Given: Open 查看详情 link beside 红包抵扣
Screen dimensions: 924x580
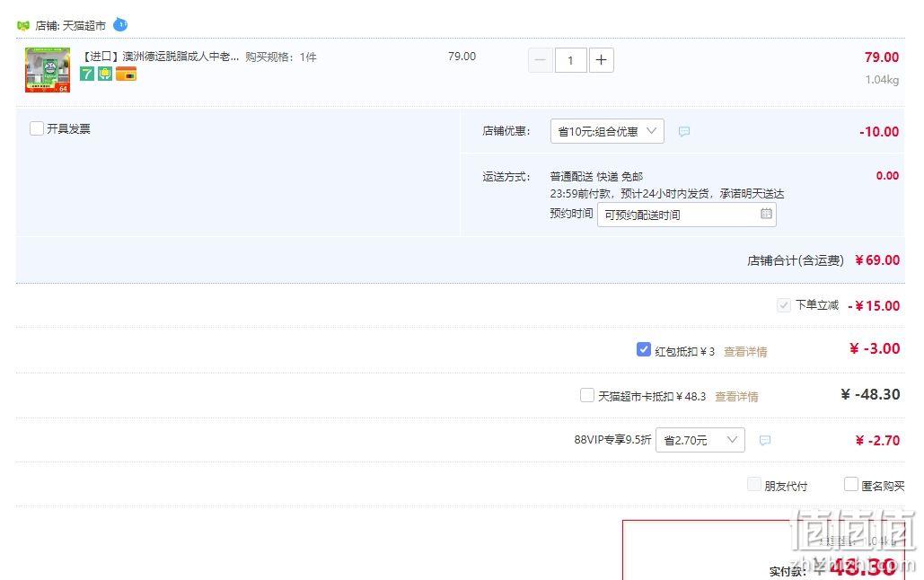Looking at the screenshot, I should click(745, 352).
